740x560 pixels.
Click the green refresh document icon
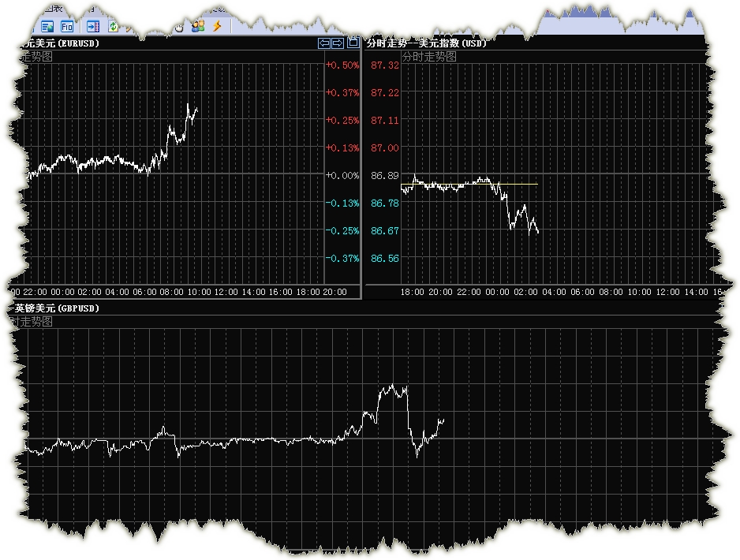click(x=114, y=26)
